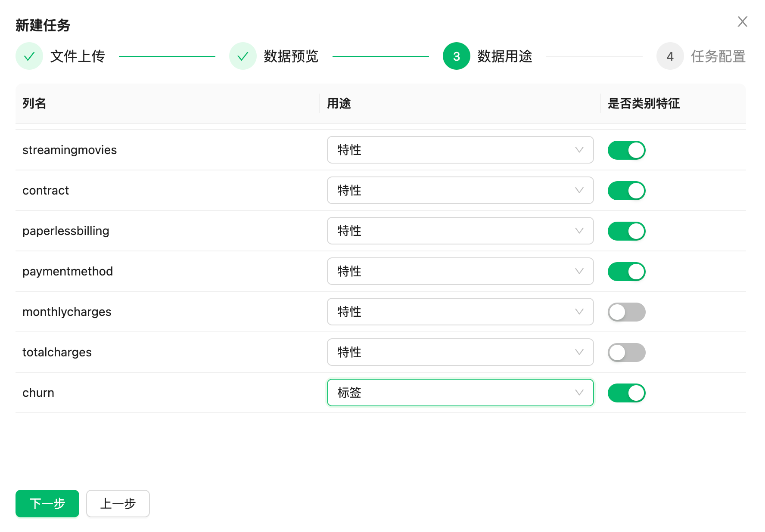Screen dimensions: 765x532
Task: Switch off paperlessbilling category feature toggle
Action: (x=626, y=231)
